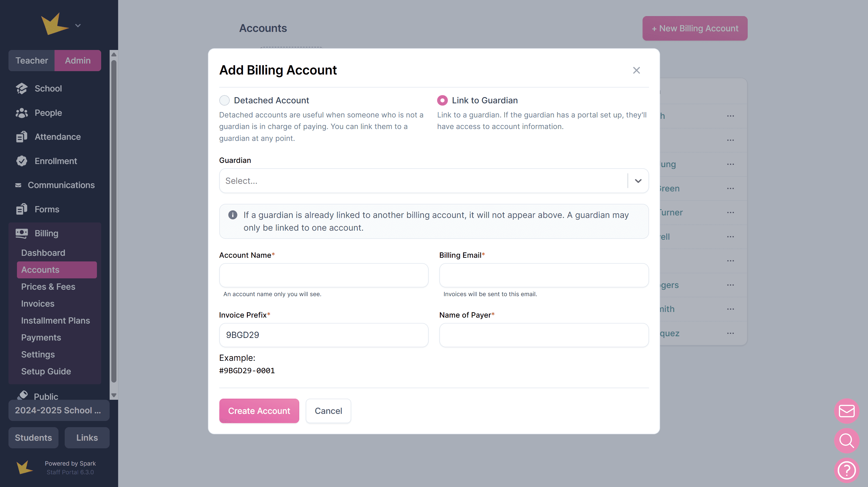
Task: Open the floating mail icon button
Action: coord(846,411)
